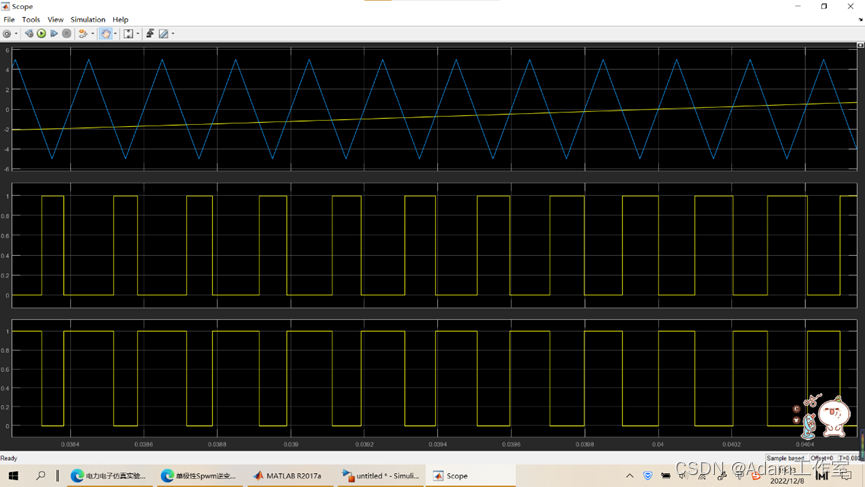Viewport: 865px width, 487px height.
Task: Click the middle PWM pulse plot
Action: [x=435, y=245]
